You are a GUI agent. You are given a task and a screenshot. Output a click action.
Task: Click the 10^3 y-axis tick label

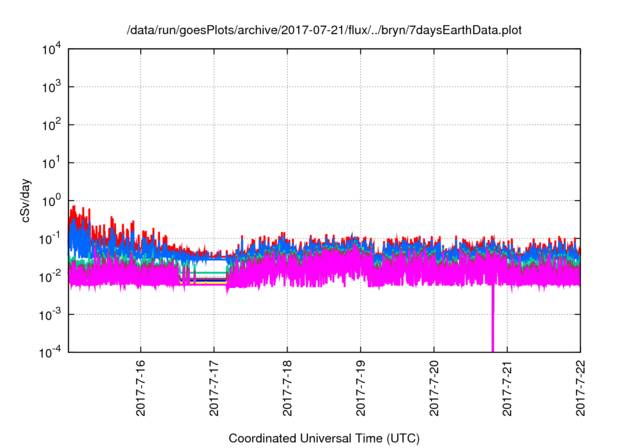pos(52,87)
